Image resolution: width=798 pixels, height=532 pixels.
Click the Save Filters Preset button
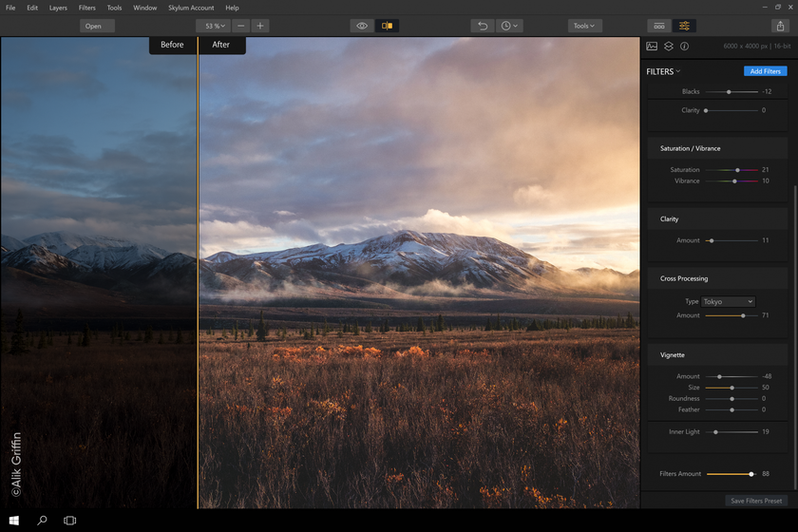pos(756,501)
